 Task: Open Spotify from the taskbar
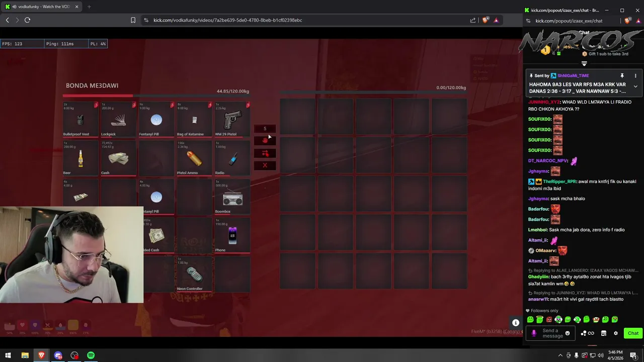click(x=91, y=355)
